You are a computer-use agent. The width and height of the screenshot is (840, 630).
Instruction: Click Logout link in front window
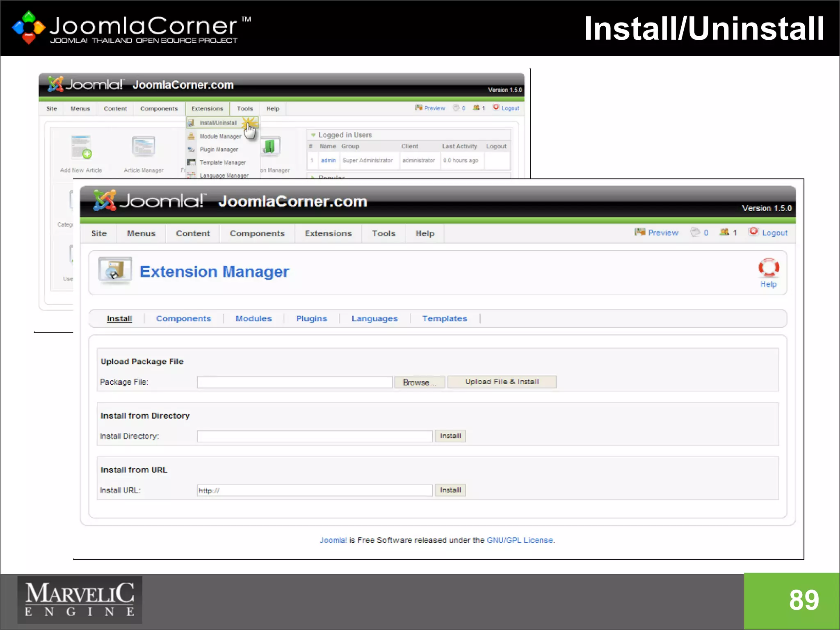(x=775, y=233)
